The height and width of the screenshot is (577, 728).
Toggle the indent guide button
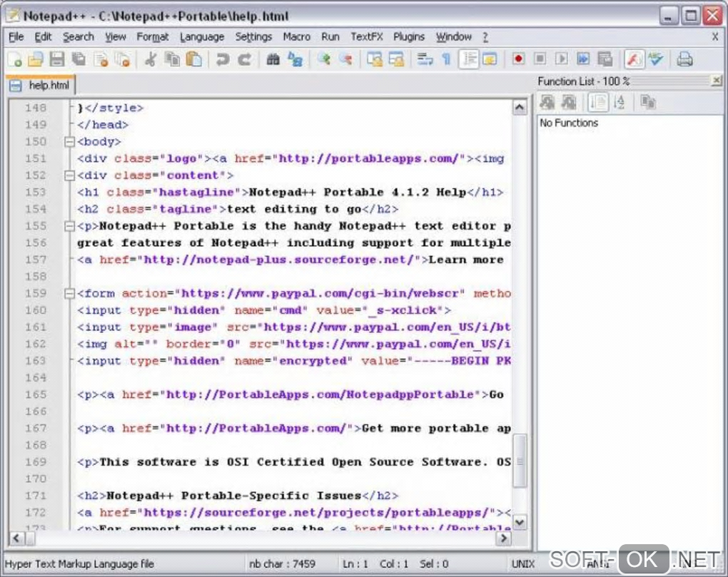[x=469, y=59]
